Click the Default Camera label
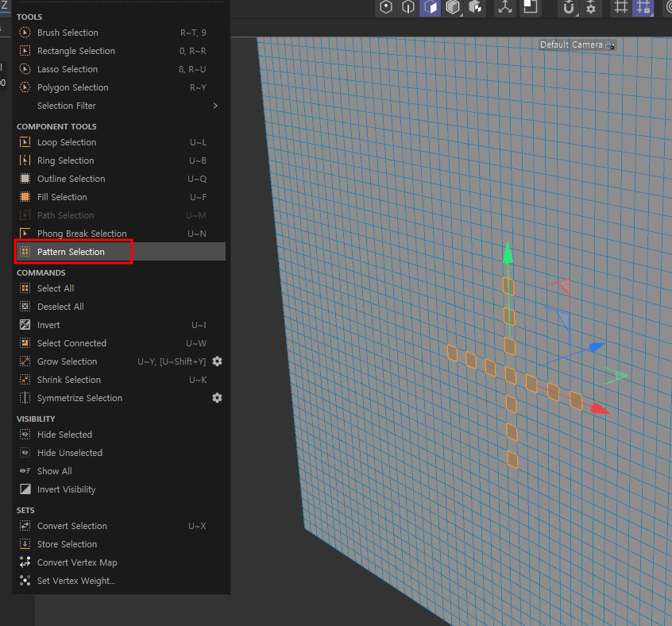 click(571, 44)
